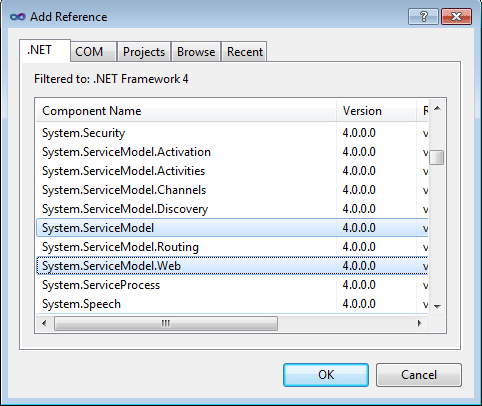Click the vertical scrollbar up arrow
Screen dimensions: 482x406
[x=437, y=108]
